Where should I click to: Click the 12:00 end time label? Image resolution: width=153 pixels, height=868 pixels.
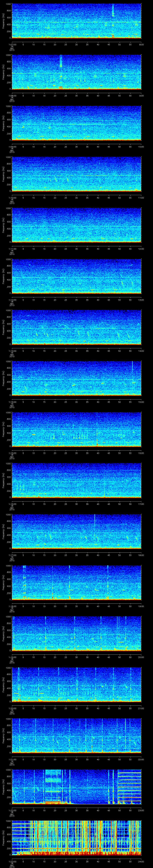coord(141,249)
